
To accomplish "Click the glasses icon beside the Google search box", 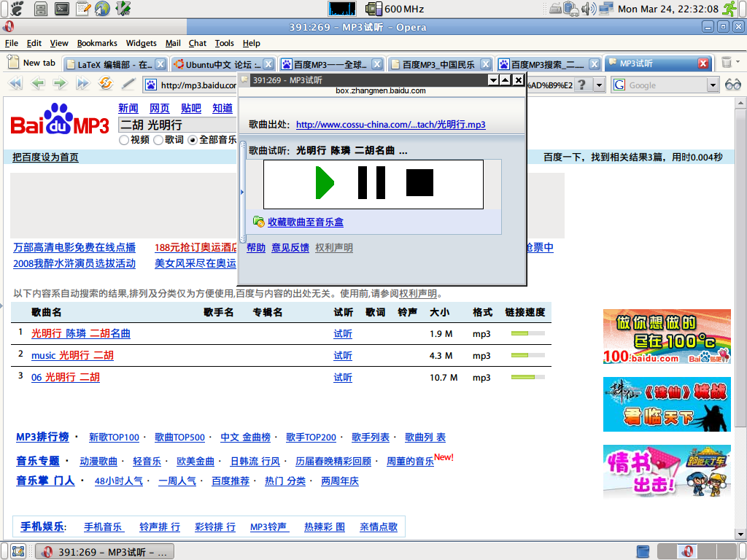I will (732, 85).
